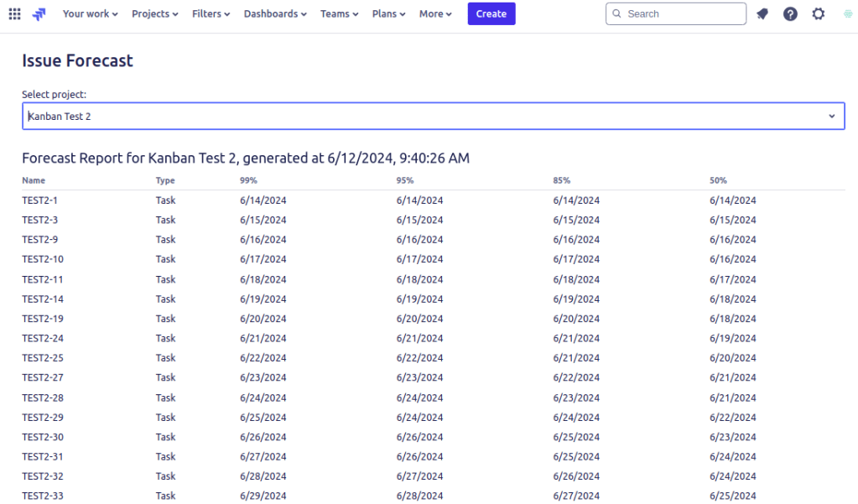
Task: Open the settings gear icon
Action: (819, 13)
